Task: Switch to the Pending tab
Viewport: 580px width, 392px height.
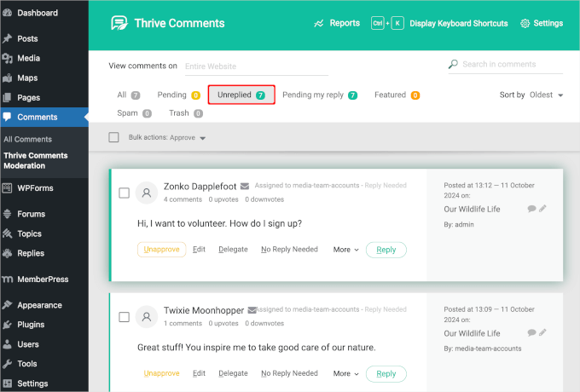Action: click(x=178, y=95)
